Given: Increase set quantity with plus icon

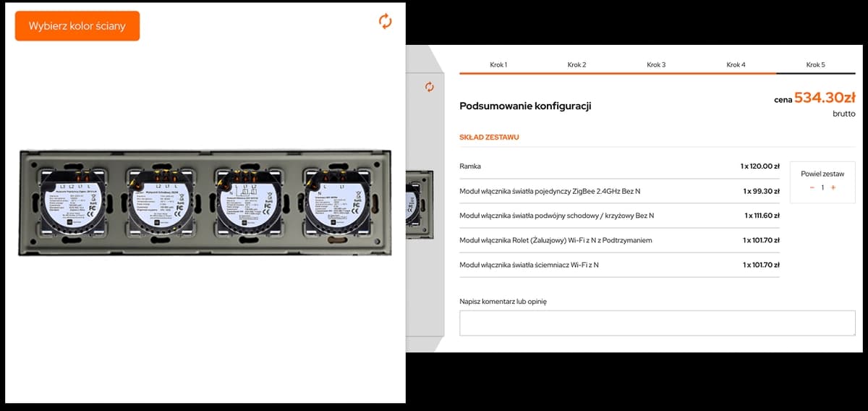Looking at the screenshot, I should coord(833,187).
